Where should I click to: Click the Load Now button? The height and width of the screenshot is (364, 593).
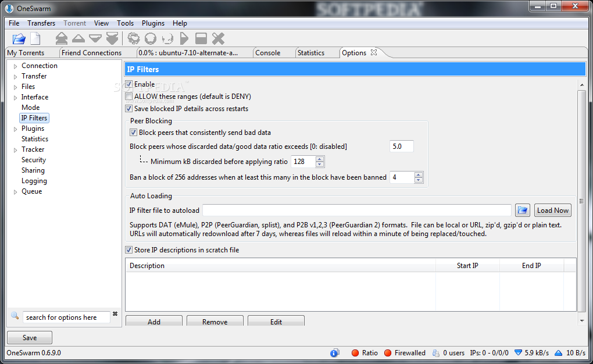point(552,210)
